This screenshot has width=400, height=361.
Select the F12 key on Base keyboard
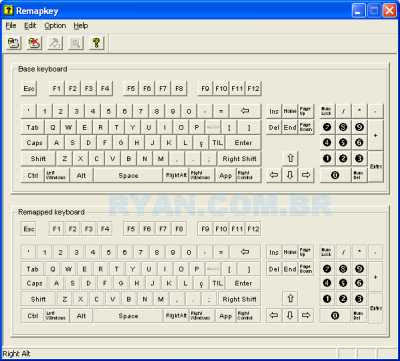[x=253, y=89]
